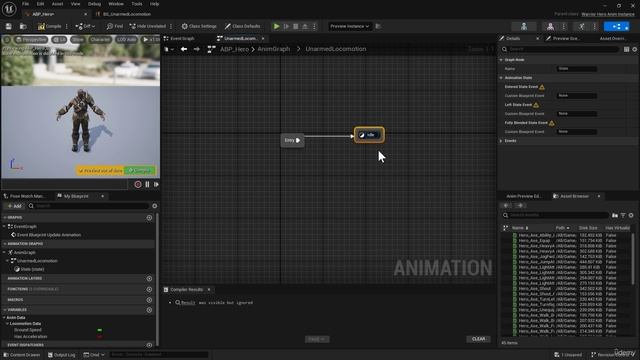
Task: Toggle the Hide Unrelated nodes button
Action: click(x=148, y=26)
